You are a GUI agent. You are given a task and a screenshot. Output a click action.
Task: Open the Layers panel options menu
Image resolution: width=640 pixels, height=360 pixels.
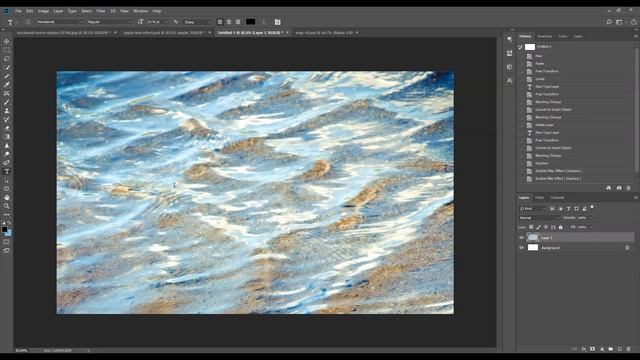coord(636,198)
